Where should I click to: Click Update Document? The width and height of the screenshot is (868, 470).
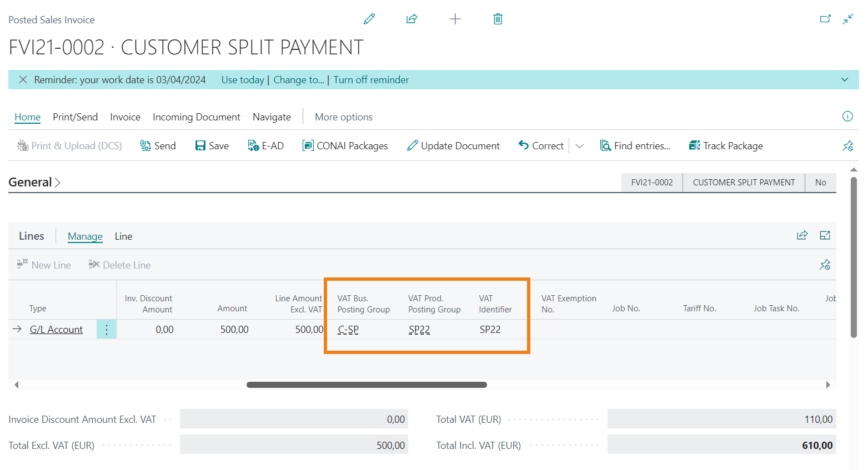[453, 146]
